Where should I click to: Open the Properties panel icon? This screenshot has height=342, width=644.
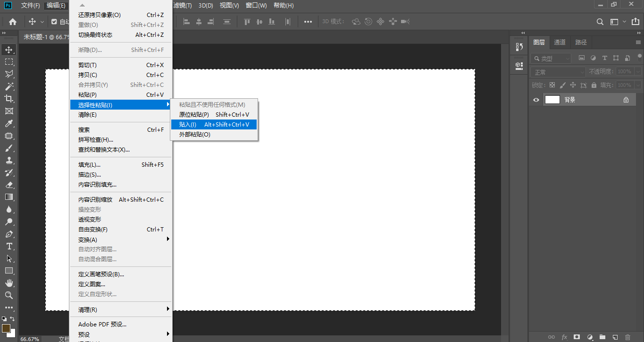pyautogui.click(x=519, y=66)
